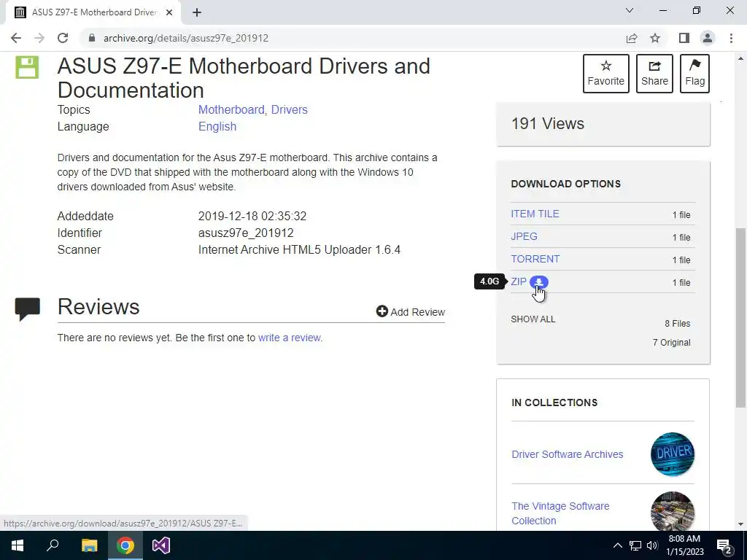Download the JPEG file

(524, 236)
